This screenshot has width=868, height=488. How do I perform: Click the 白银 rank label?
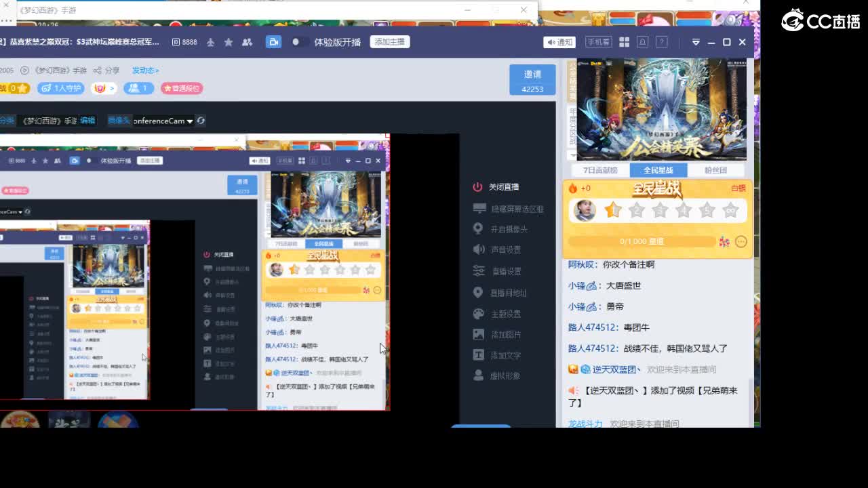[x=738, y=188]
